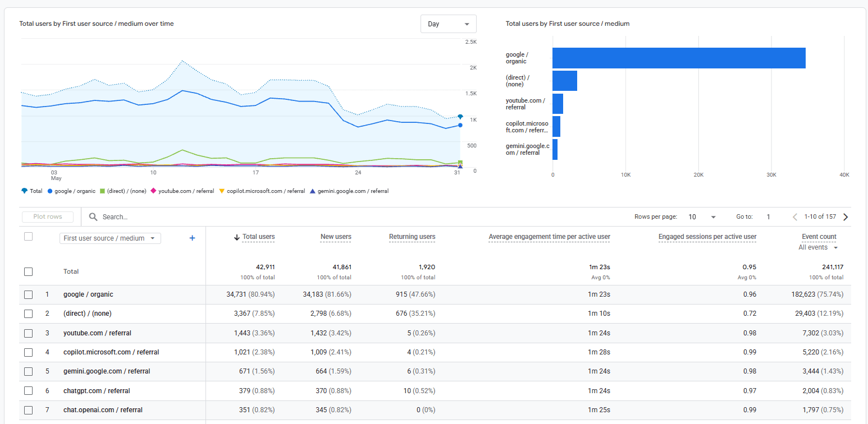Toggle youtube.com / referral legend item
Screen dimensions: 868x424
click(182, 191)
